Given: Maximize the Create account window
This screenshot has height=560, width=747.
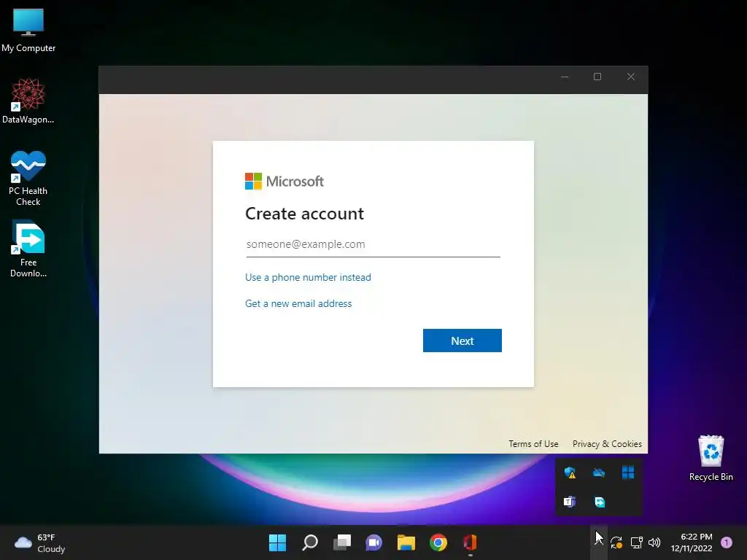Looking at the screenshot, I should 597,77.
